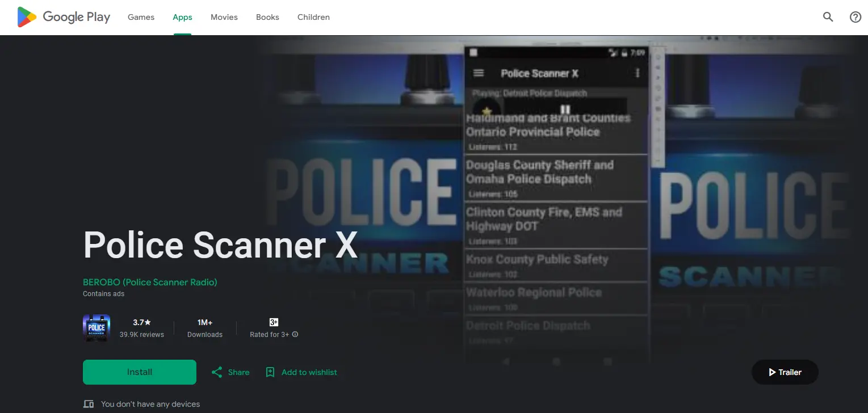The height and width of the screenshot is (413, 868).
Task: Switch to the Games tab
Action: [141, 17]
